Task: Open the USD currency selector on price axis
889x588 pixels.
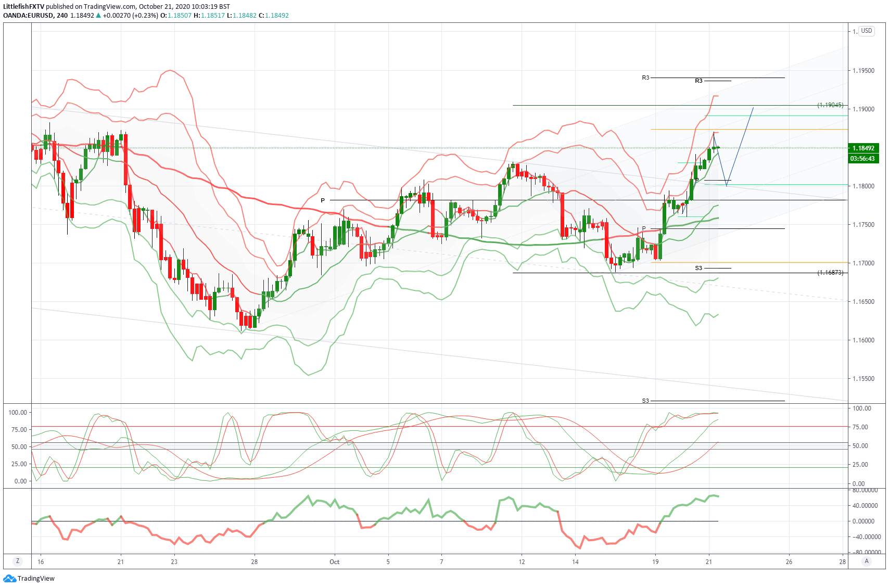Action: pos(867,31)
